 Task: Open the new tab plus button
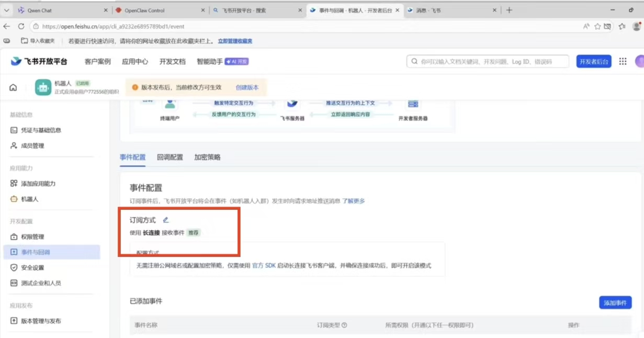tap(509, 10)
